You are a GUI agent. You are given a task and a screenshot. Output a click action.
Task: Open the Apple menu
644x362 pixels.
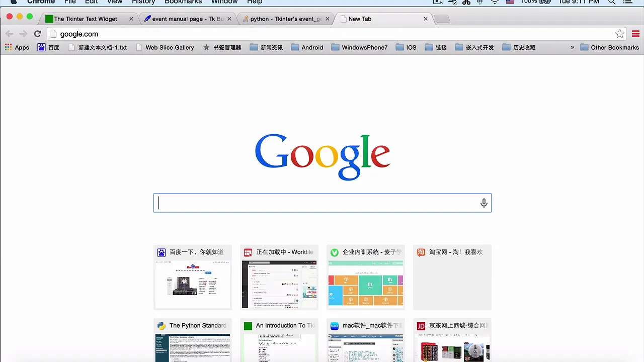click(x=14, y=2)
